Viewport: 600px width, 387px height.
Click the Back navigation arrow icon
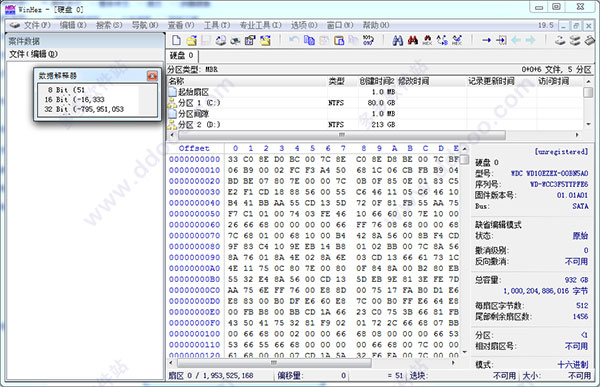(x=516, y=40)
